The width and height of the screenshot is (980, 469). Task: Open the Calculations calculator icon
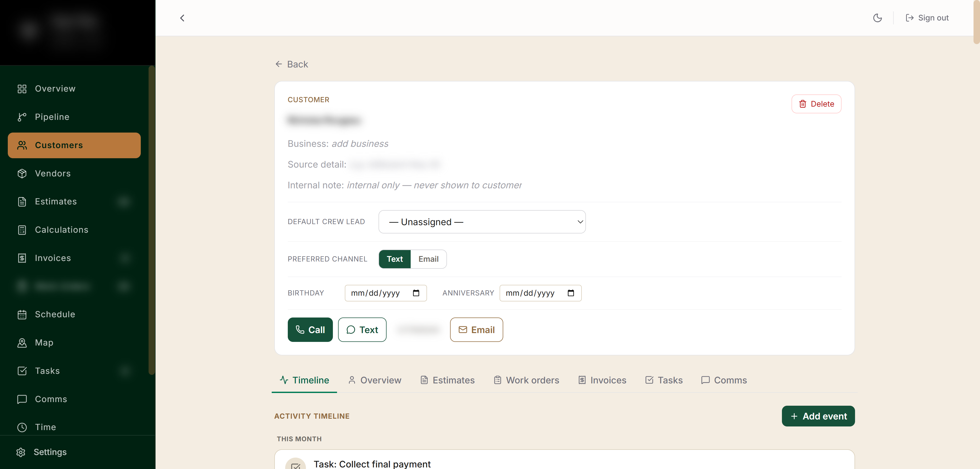pos(22,230)
